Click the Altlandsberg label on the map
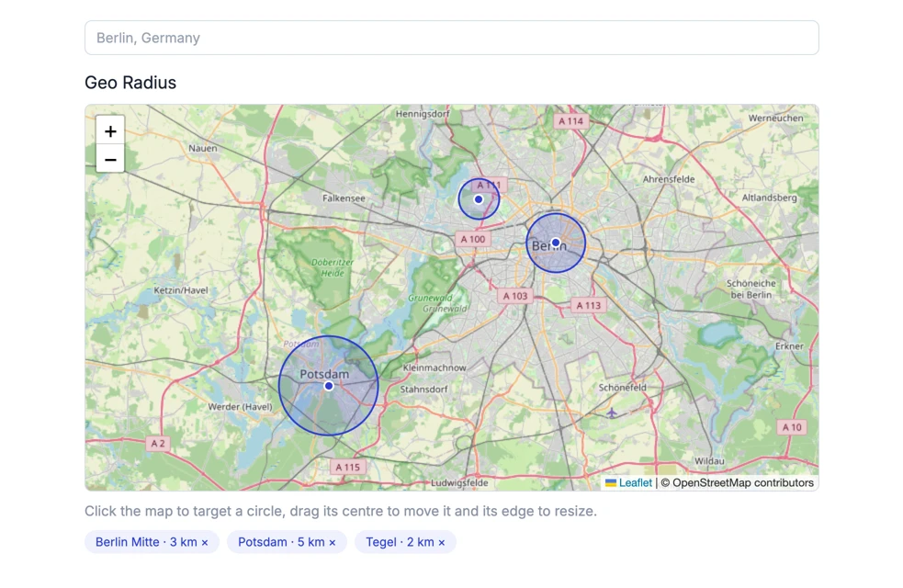 pos(770,198)
